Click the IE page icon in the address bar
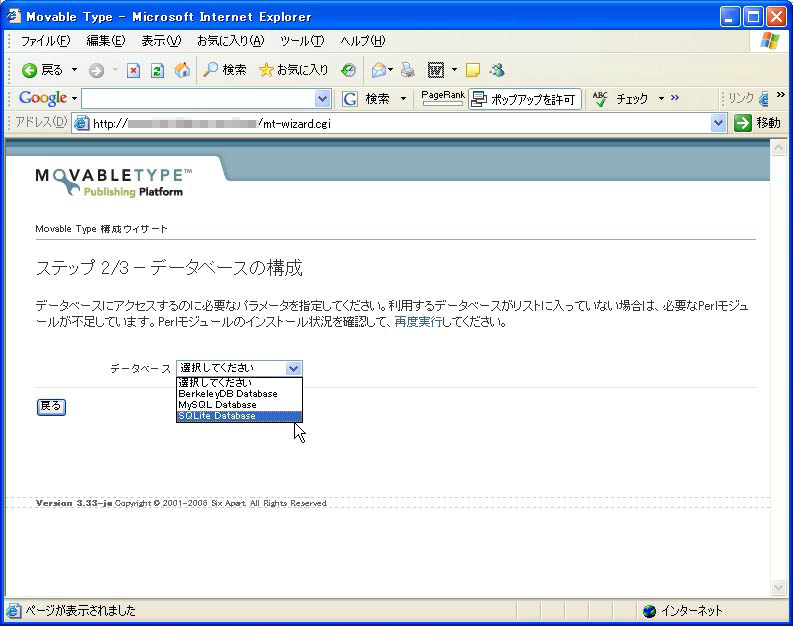 81,123
